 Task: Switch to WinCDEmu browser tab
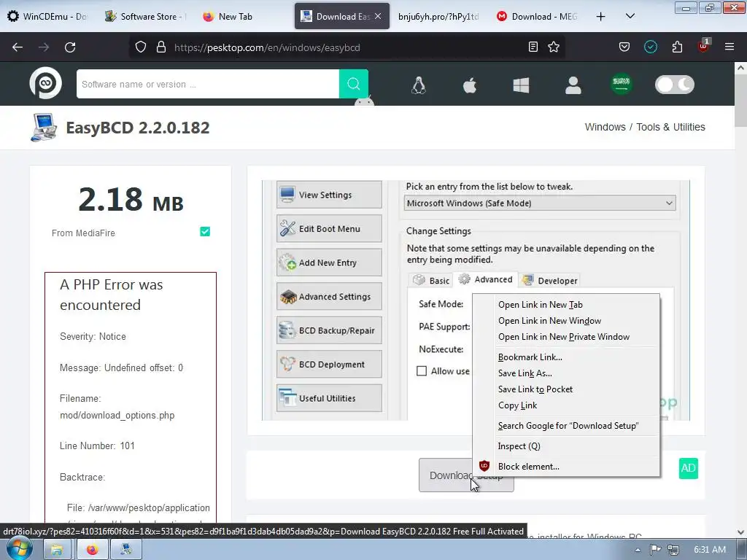click(x=47, y=16)
